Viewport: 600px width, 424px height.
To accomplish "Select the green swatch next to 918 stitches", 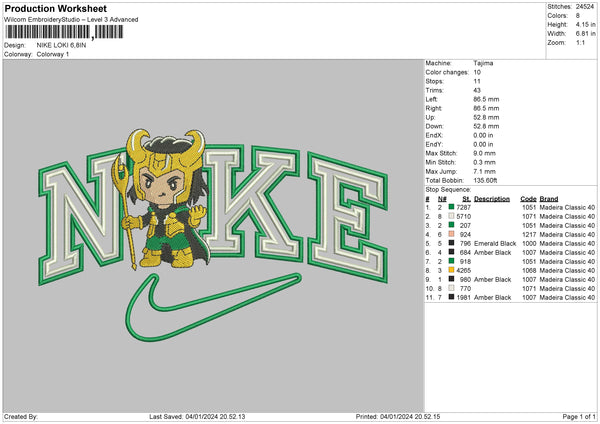I will coord(452,261).
